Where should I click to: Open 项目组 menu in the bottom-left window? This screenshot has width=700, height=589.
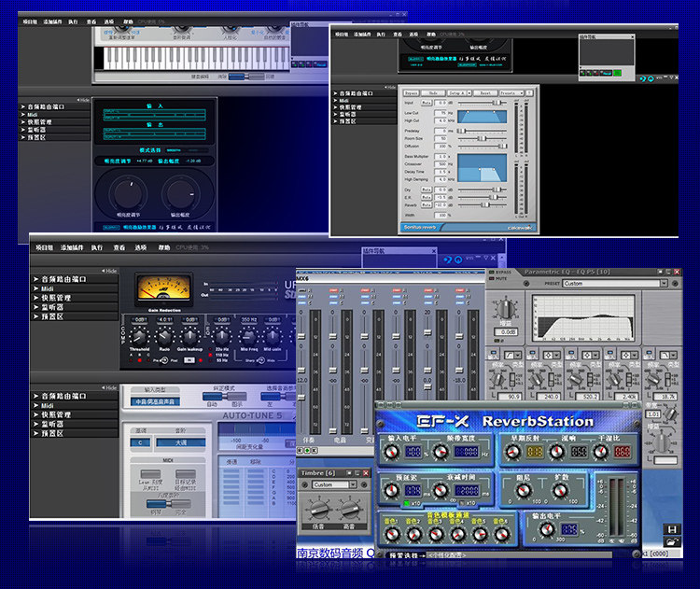(x=45, y=247)
